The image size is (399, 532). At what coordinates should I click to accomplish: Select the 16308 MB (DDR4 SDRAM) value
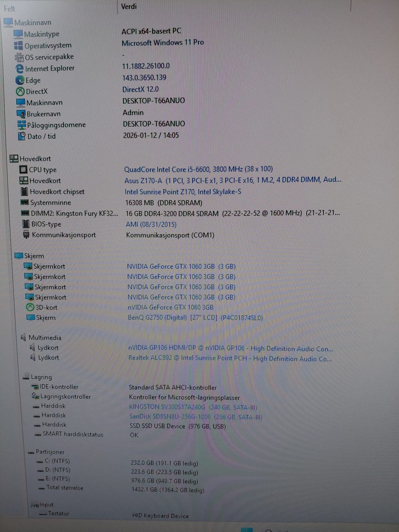coord(164,203)
